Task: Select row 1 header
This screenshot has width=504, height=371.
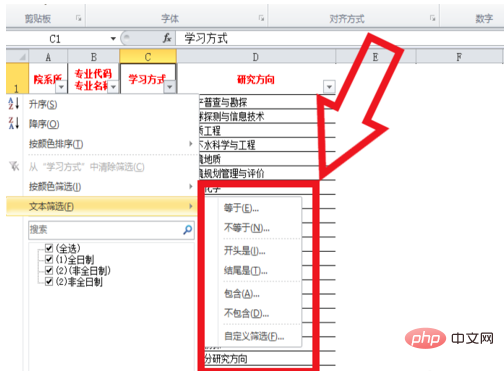Action: [x=17, y=79]
